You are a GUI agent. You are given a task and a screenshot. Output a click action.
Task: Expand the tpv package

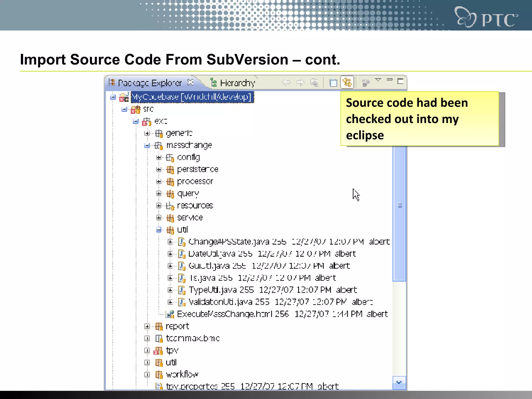coord(147,350)
